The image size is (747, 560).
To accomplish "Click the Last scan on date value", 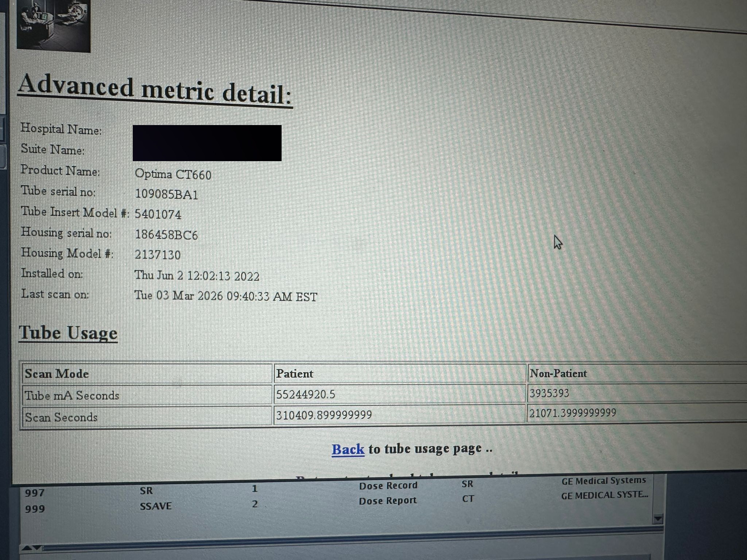I will [226, 296].
